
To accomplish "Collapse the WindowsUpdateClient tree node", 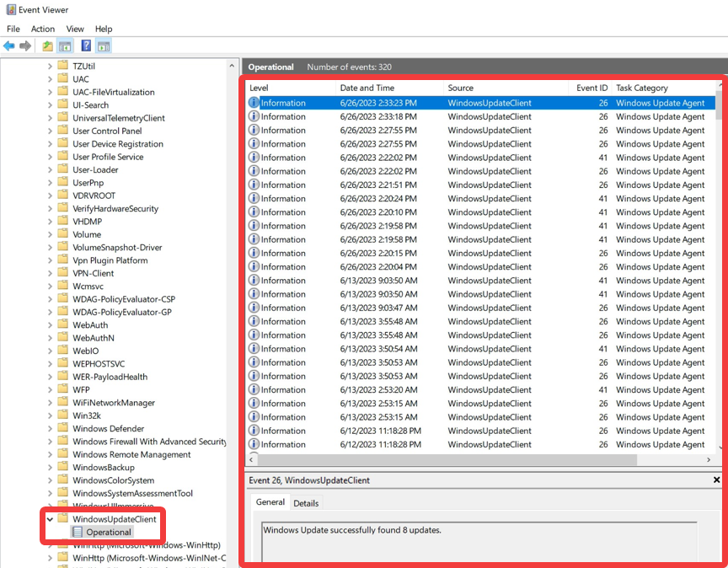I will 50,519.
